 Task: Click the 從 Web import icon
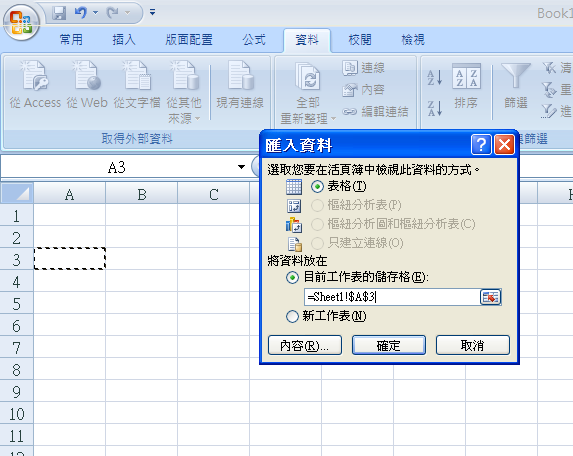pos(87,76)
